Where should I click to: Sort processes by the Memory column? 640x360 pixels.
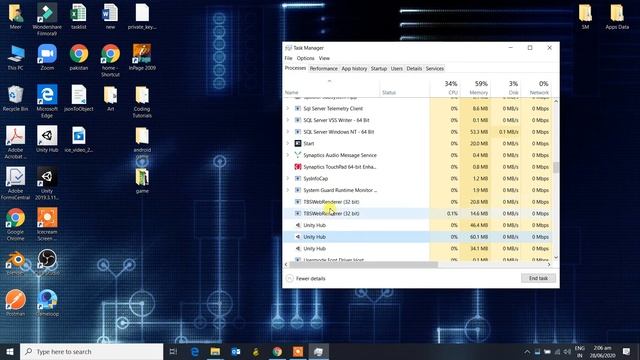(475, 87)
